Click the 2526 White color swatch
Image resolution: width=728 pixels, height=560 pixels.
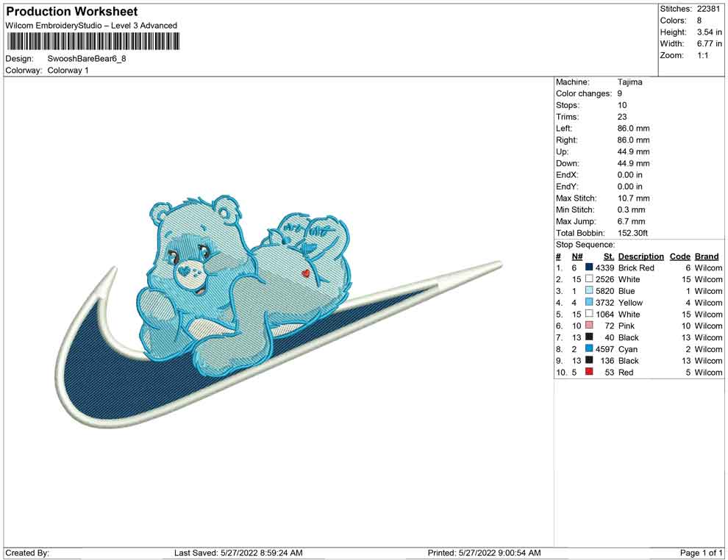click(x=589, y=279)
